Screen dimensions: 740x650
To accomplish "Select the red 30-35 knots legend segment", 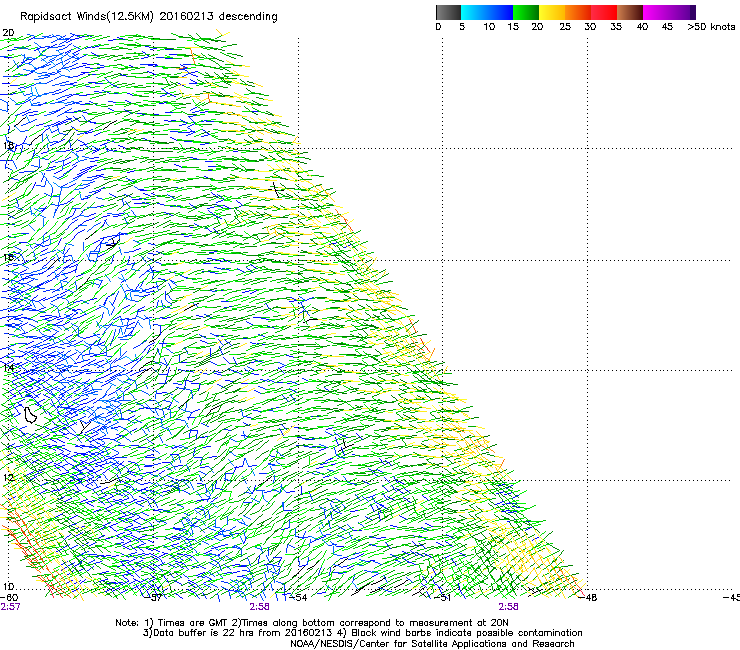I will pyautogui.click(x=604, y=12).
